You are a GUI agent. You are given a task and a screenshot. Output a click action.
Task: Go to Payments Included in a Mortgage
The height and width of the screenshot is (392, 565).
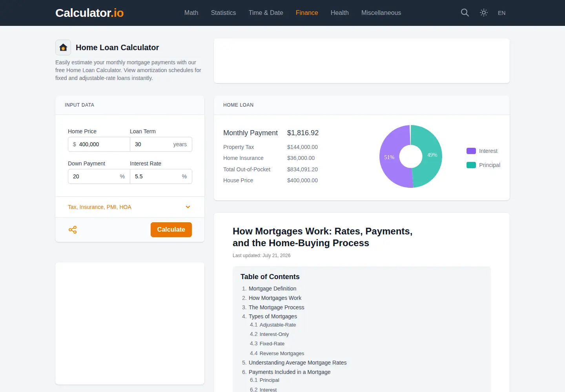[x=290, y=372]
